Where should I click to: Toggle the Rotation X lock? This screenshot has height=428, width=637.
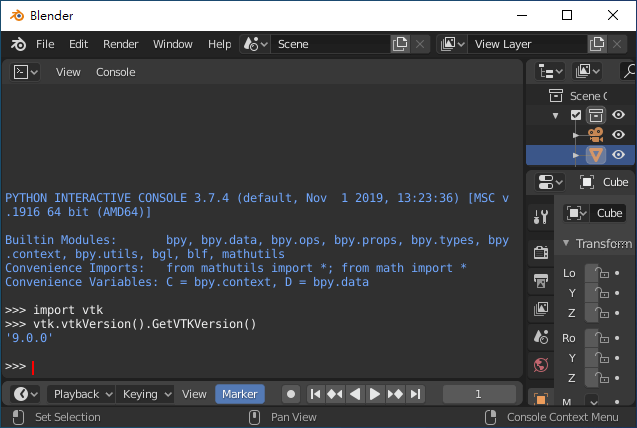point(602,337)
